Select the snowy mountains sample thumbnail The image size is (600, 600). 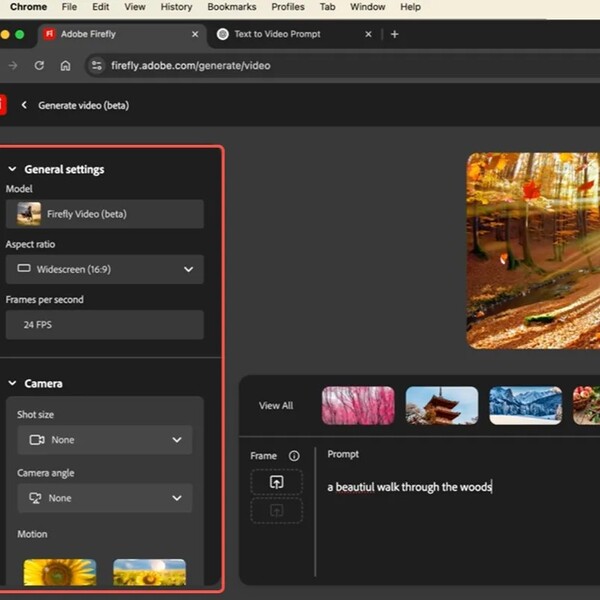pos(526,406)
